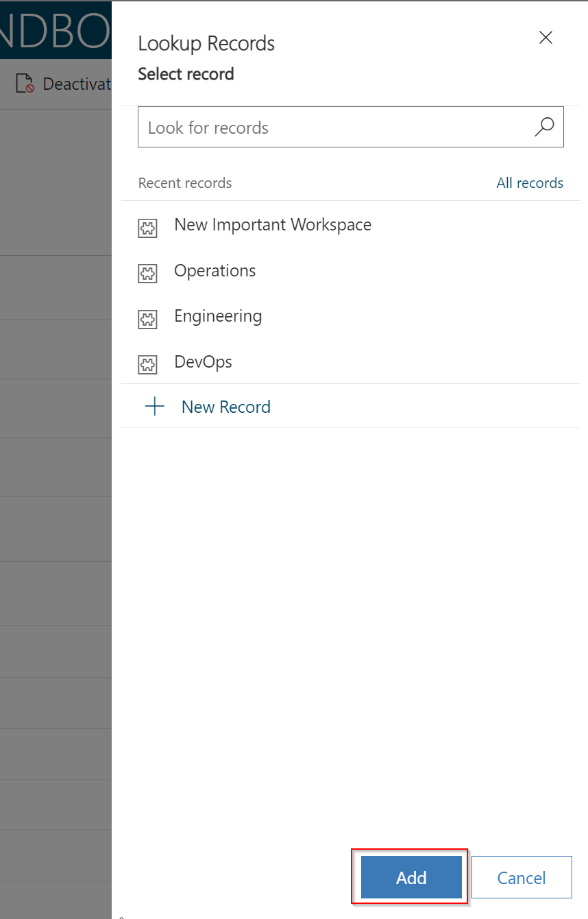Create a New Record

(225, 406)
